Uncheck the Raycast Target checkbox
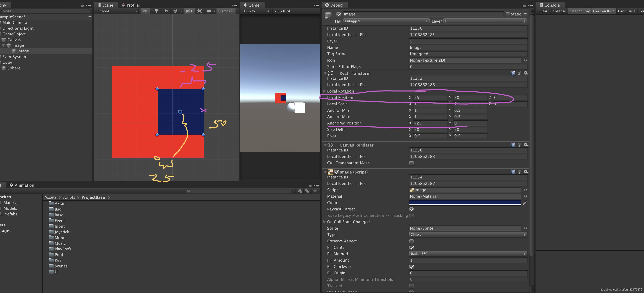644x293 pixels. (x=411, y=209)
